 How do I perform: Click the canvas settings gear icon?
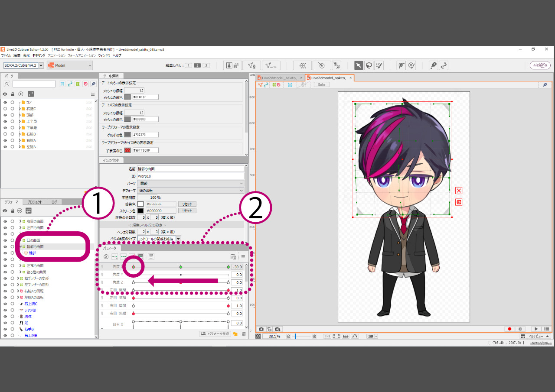[520, 329]
